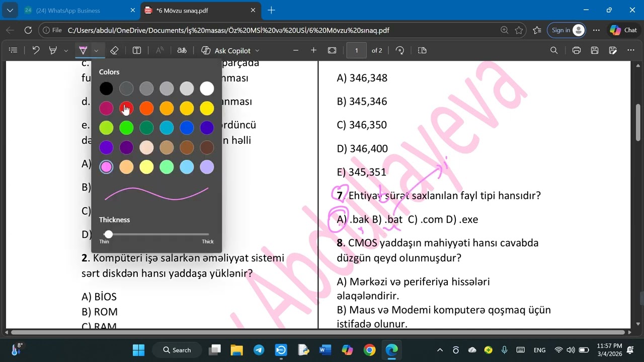Open the Translate tool
The height and width of the screenshot is (362, 644).
click(182, 50)
